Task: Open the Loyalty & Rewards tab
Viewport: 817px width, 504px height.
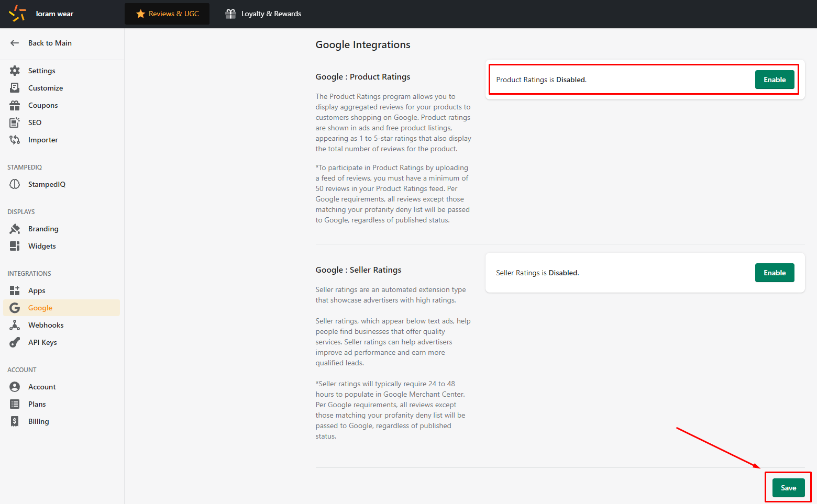Action: (263, 14)
